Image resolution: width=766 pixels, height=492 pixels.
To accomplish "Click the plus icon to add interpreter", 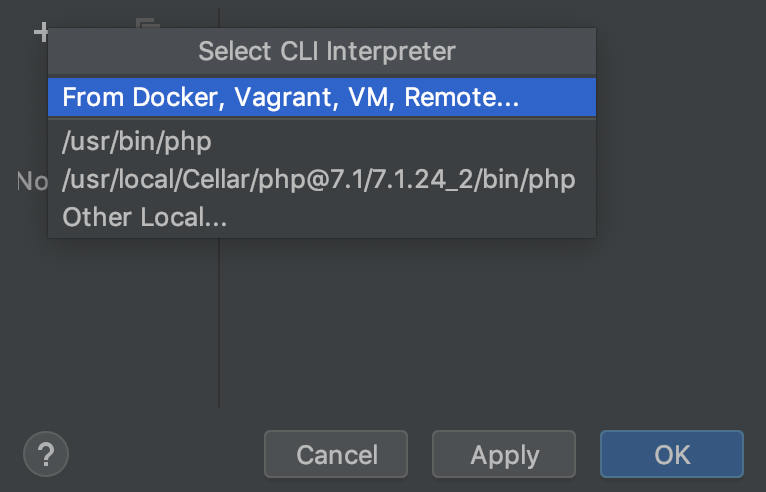I will (x=41, y=31).
